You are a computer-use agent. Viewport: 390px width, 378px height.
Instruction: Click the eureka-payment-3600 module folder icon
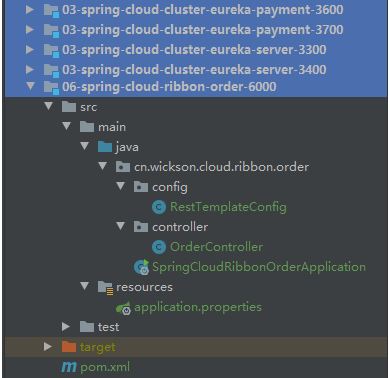[52, 10]
